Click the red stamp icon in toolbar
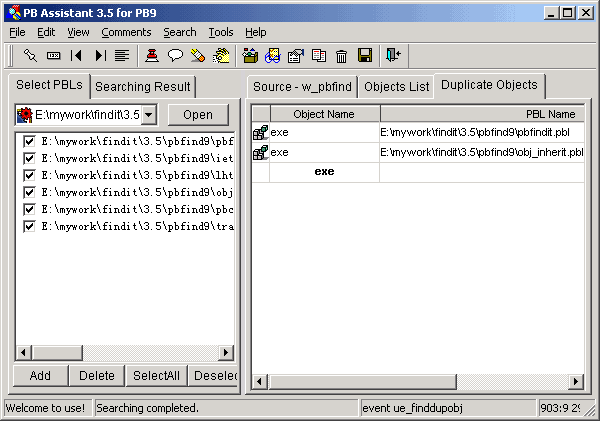This screenshot has height=421, width=600. click(152, 55)
